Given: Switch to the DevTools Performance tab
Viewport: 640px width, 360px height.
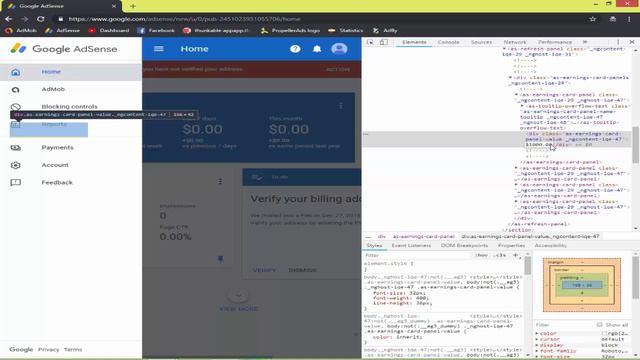Looking at the screenshot, I should tap(555, 42).
